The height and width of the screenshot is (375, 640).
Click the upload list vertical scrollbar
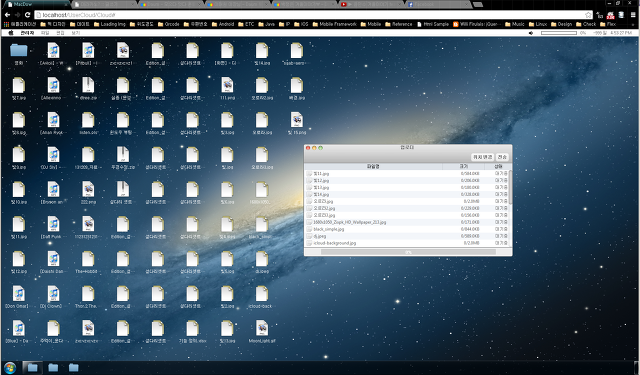tap(510, 188)
